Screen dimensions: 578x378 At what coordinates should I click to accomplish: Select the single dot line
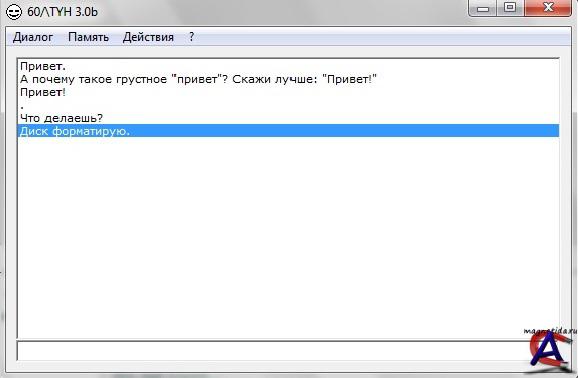(x=288, y=105)
